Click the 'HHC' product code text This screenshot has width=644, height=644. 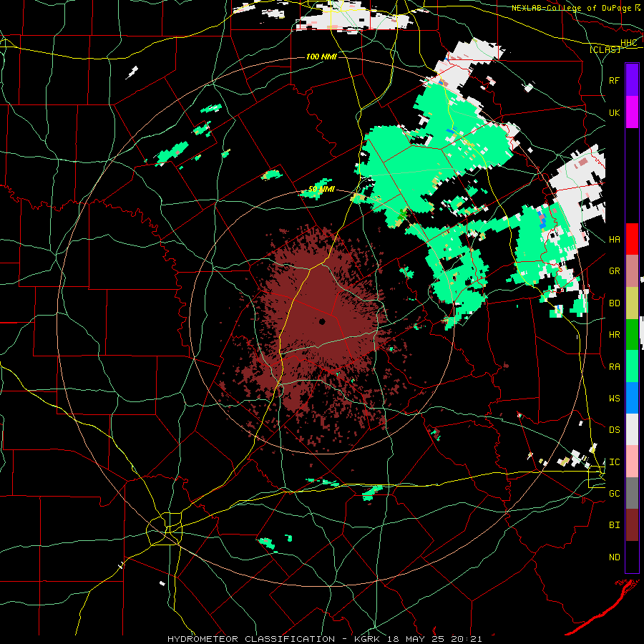click(x=628, y=43)
